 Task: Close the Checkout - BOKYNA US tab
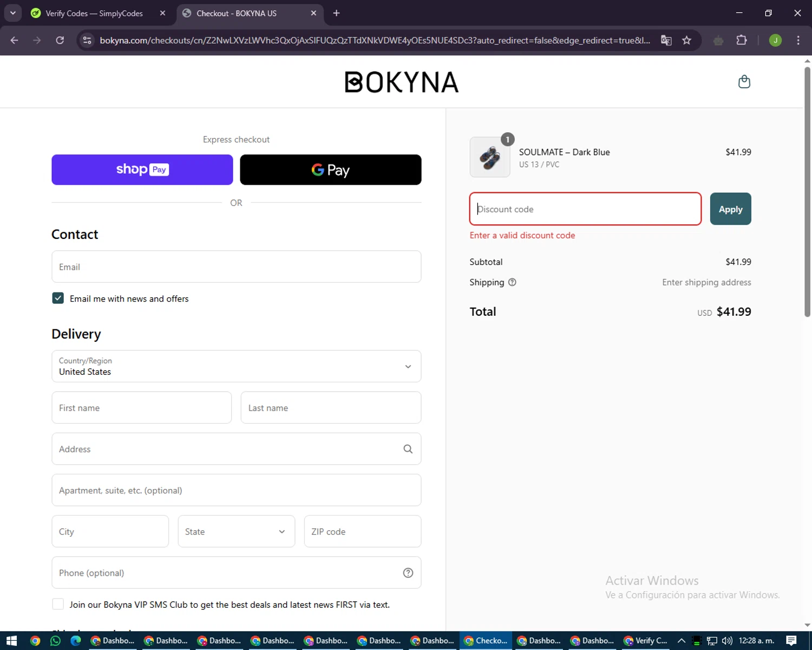click(313, 13)
